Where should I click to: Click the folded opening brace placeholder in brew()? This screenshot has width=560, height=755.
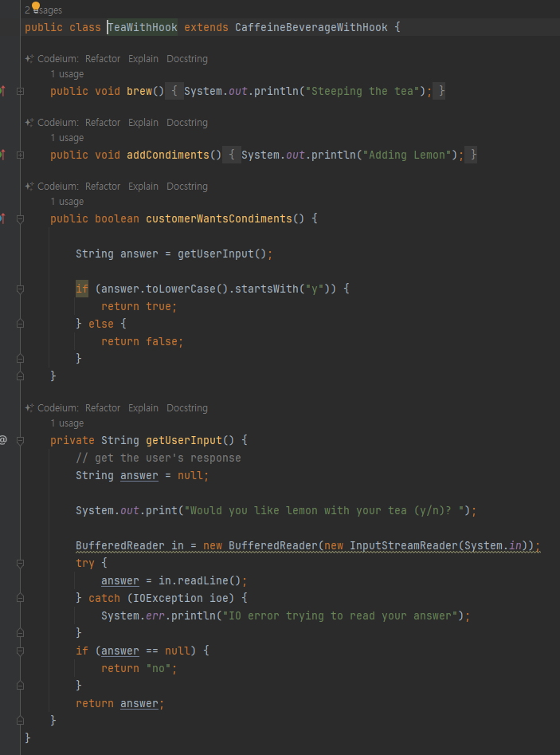174,91
